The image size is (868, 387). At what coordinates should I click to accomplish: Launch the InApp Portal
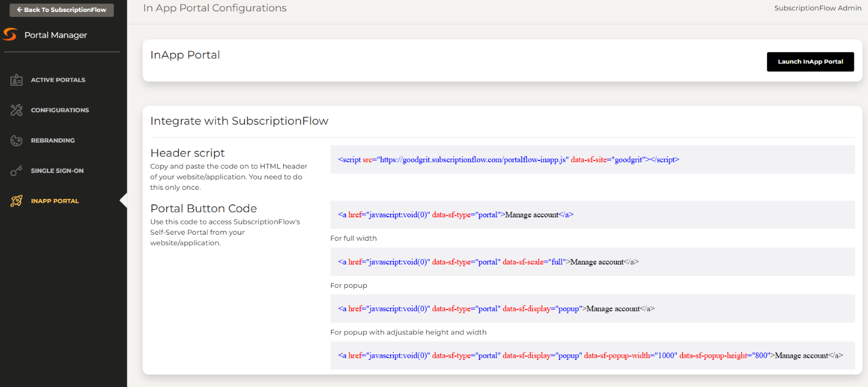[810, 62]
